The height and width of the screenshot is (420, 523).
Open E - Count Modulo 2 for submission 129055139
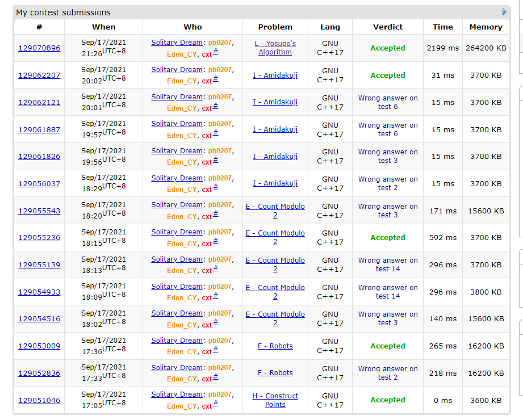275,264
